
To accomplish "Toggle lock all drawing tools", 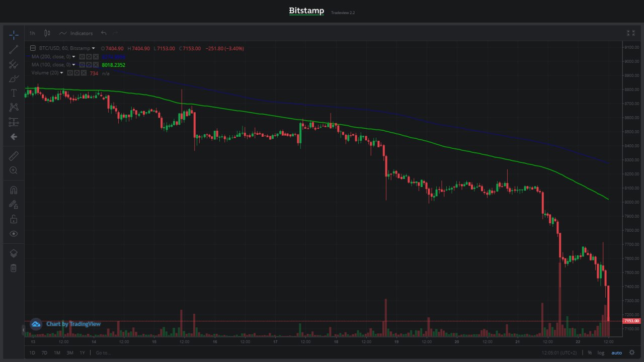I will pyautogui.click(x=14, y=219).
